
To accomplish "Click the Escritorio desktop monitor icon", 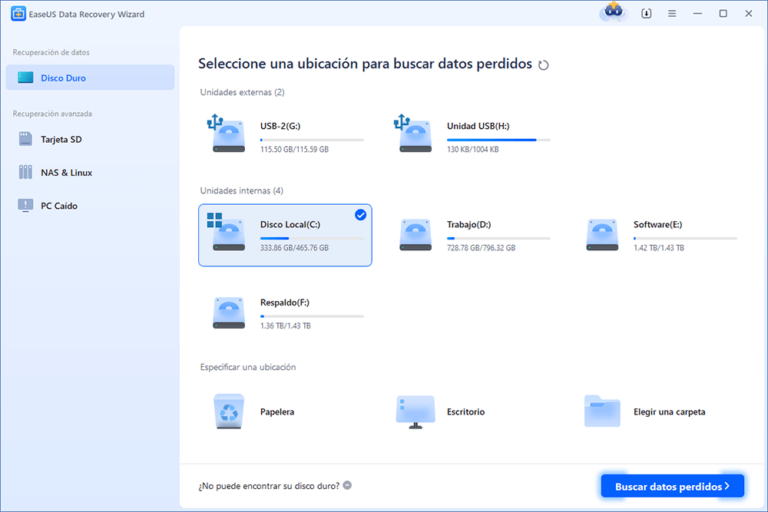I will [x=415, y=412].
